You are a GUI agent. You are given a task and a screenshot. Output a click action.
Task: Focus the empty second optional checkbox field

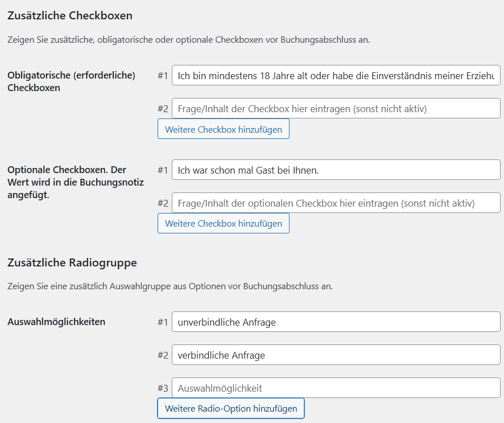tap(336, 203)
